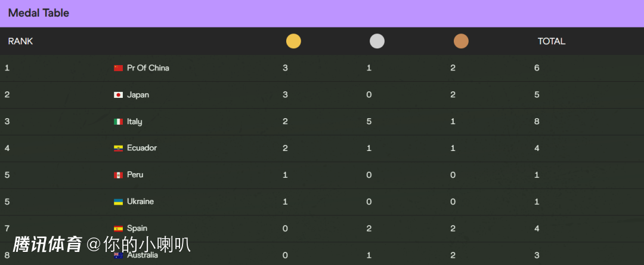
Task: Click the Spain flag icon
Action: (x=118, y=229)
